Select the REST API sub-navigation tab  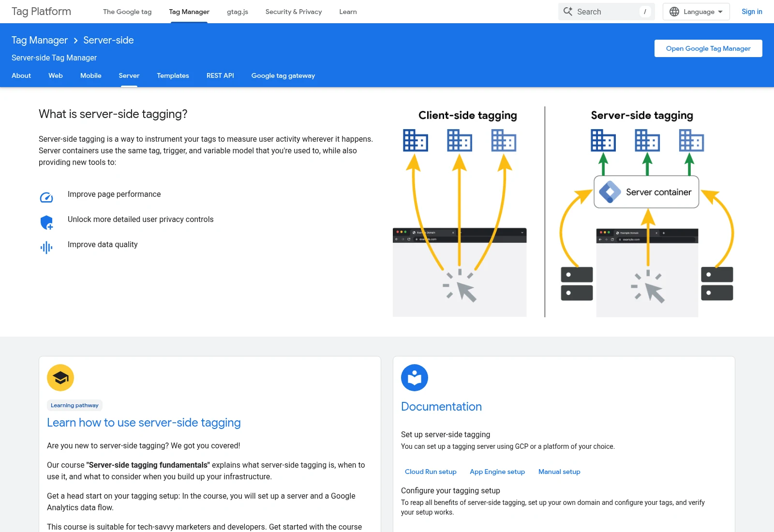220,75
